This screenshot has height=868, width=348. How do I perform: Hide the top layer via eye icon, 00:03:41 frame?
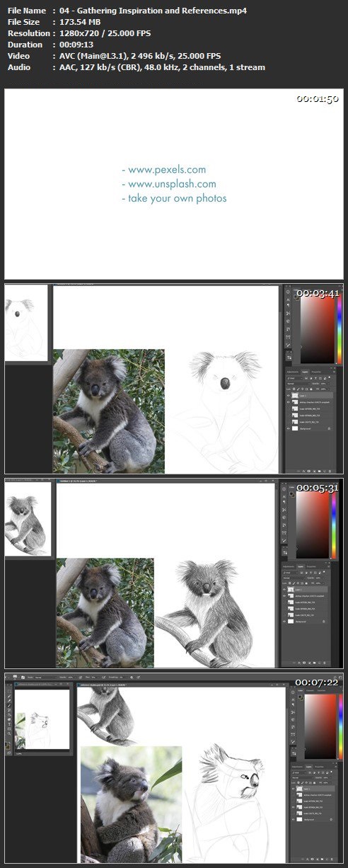[289, 396]
